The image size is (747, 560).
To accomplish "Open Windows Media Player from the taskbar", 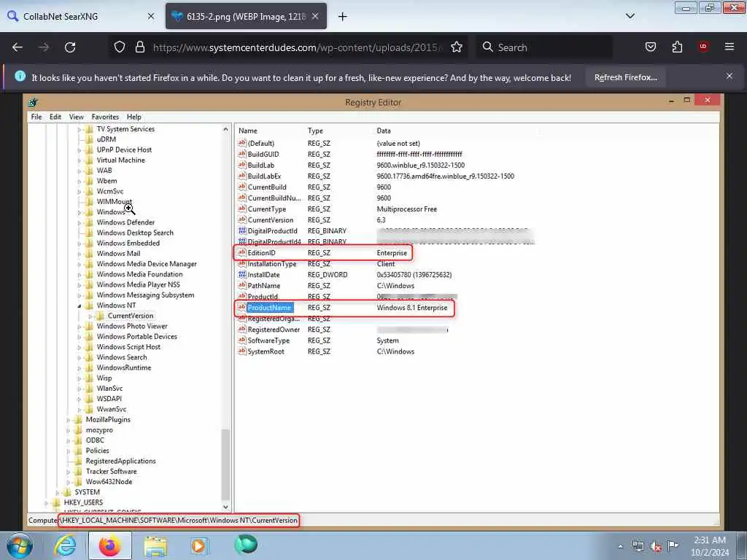I will click(199, 545).
